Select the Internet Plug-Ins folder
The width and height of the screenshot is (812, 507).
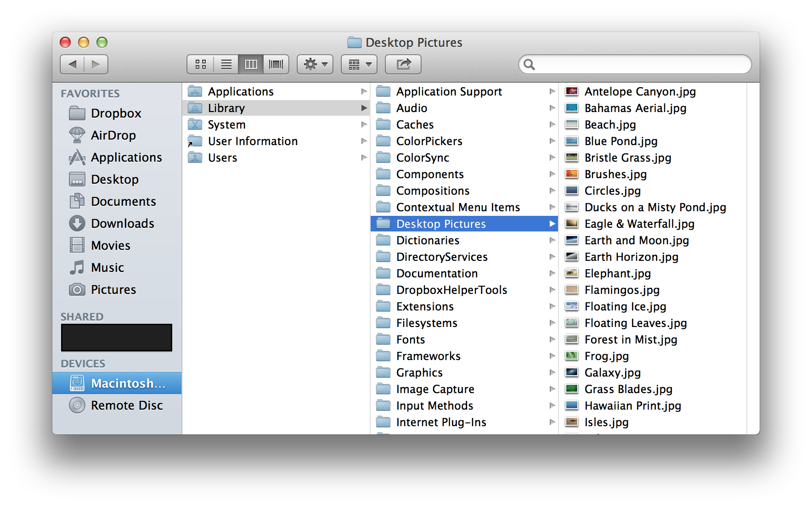(464, 422)
